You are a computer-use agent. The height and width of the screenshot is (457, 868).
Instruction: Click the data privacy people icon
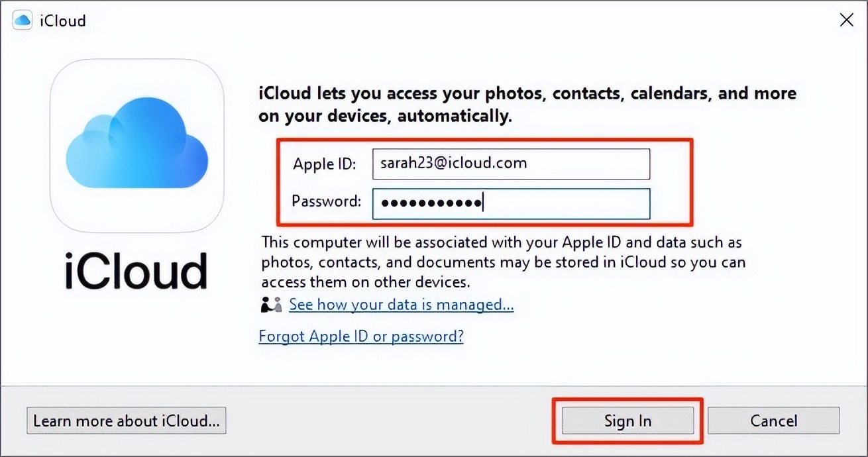click(271, 305)
